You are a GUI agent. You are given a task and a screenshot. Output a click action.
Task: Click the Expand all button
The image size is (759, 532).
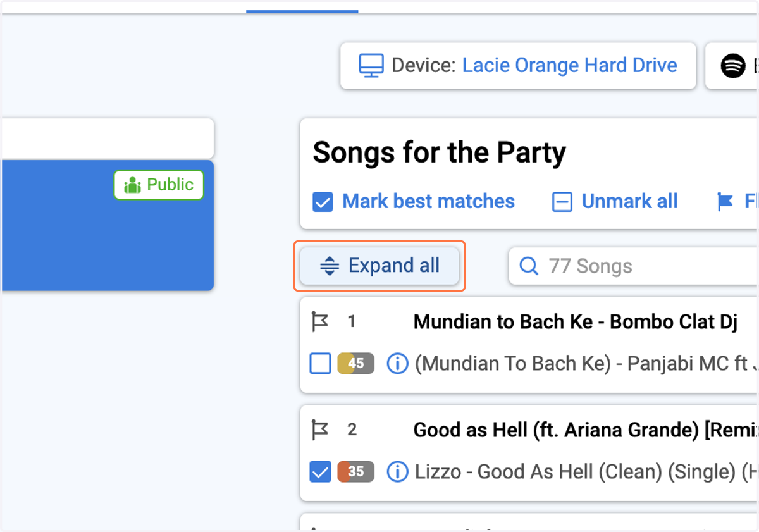coord(379,266)
